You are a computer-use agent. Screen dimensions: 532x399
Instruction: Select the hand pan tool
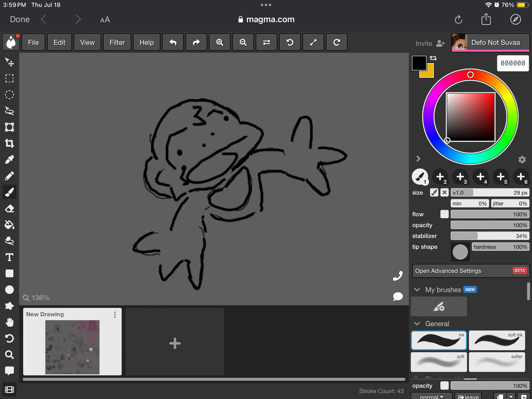tap(9, 322)
